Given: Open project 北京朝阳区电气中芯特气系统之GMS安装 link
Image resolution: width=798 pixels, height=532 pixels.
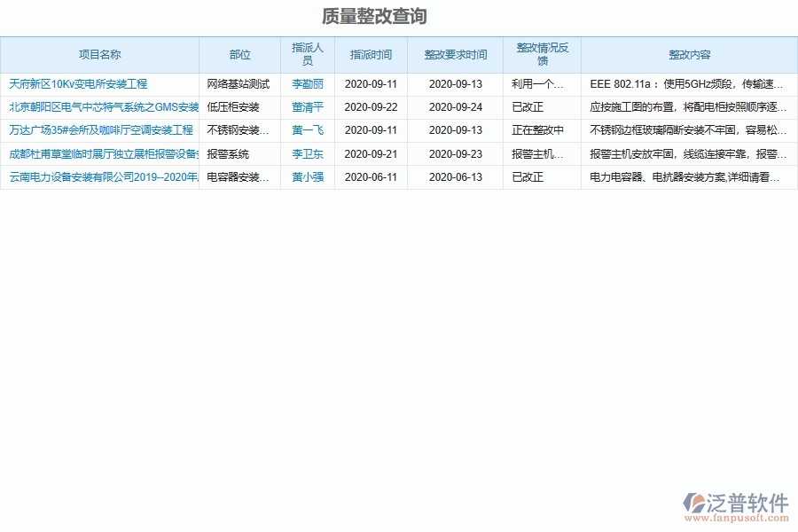Looking at the screenshot, I should click(99, 106).
